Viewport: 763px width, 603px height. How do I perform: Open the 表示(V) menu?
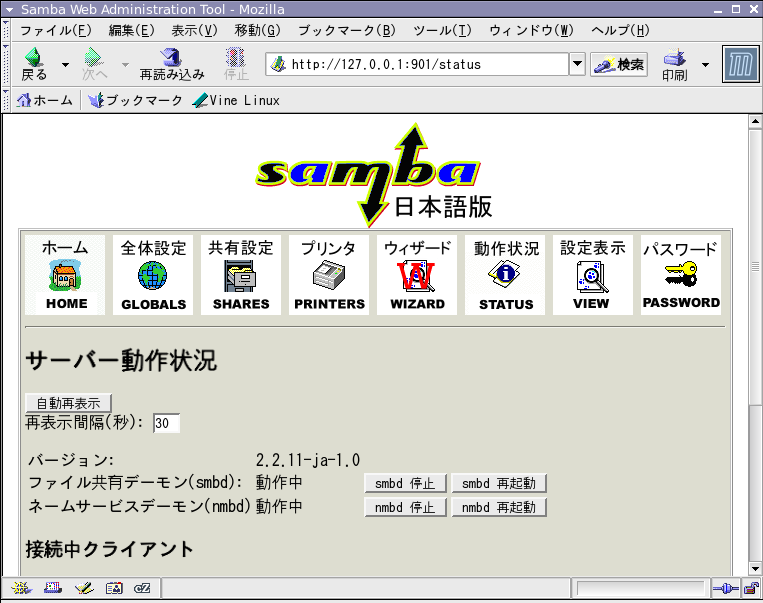coord(194,31)
